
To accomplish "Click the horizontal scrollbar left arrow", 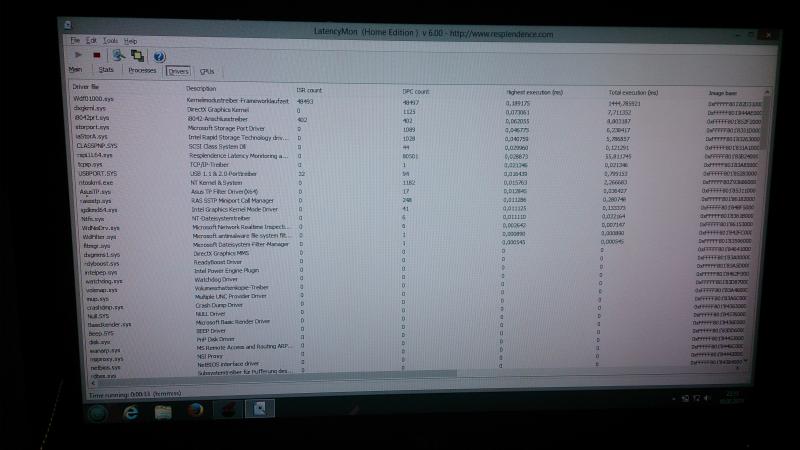I will (x=93, y=383).
